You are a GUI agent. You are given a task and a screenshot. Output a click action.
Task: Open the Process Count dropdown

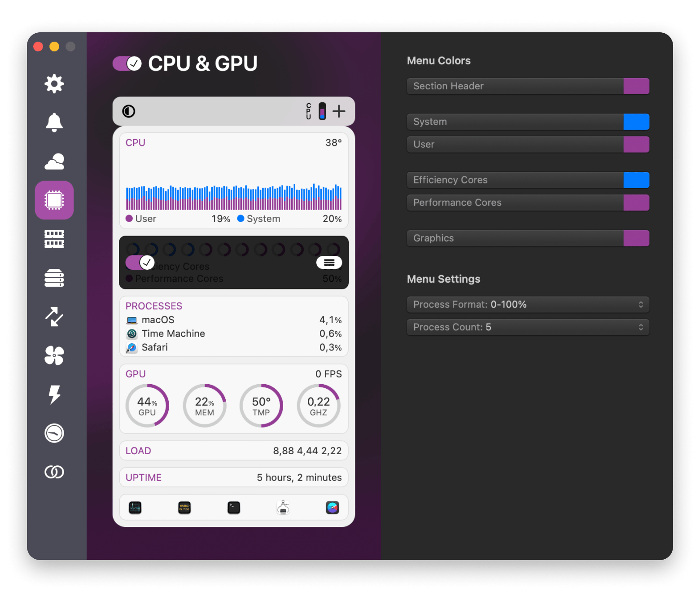pyautogui.click(x=528, y=327)
